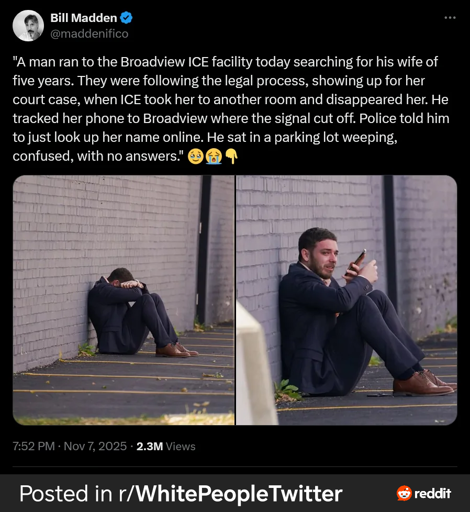Open the three-dot more options menu

tap(450, 17)
